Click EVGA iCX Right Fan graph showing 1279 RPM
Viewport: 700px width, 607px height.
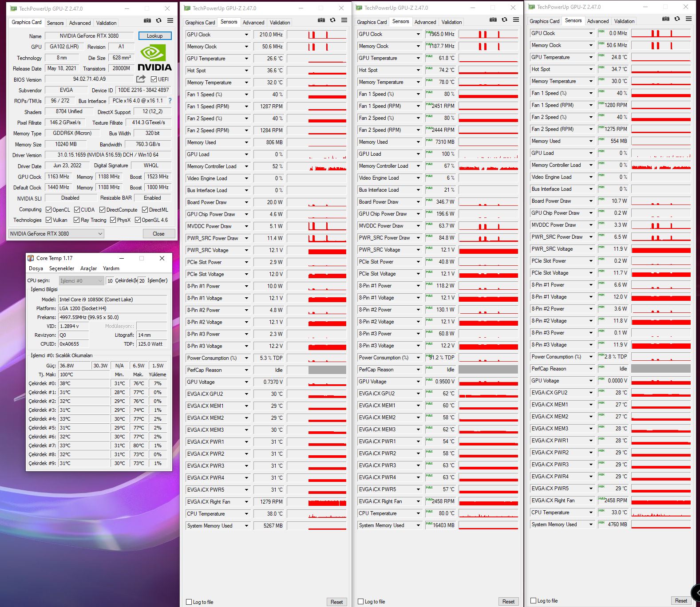(x=316, y=502)
